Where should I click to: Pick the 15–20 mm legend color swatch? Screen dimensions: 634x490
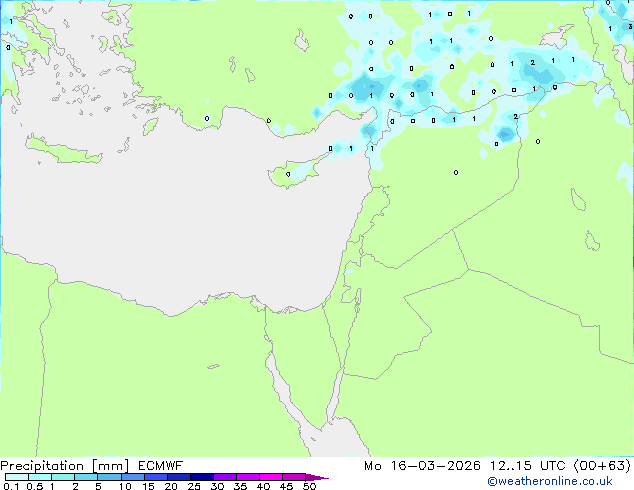point(156,477)
